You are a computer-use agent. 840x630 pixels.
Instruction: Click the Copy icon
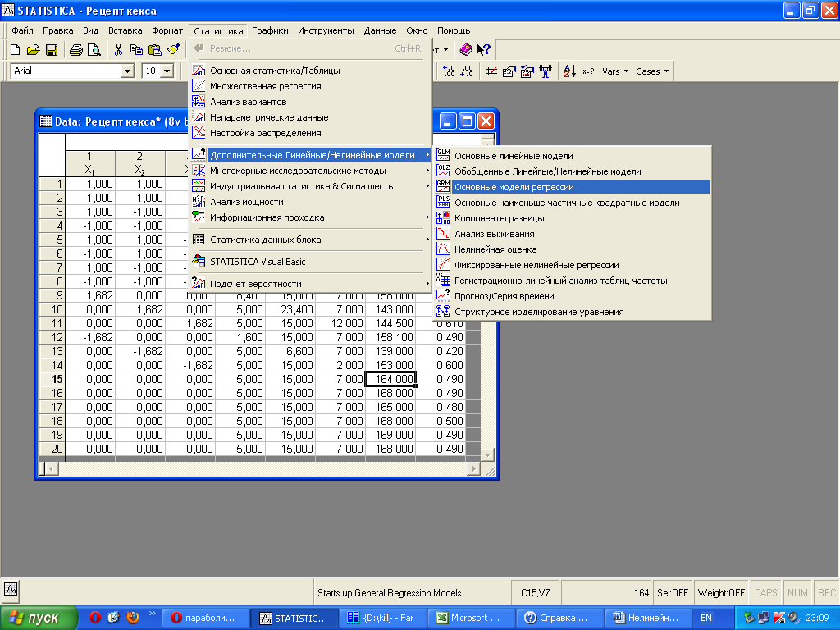tap(137, 50)
